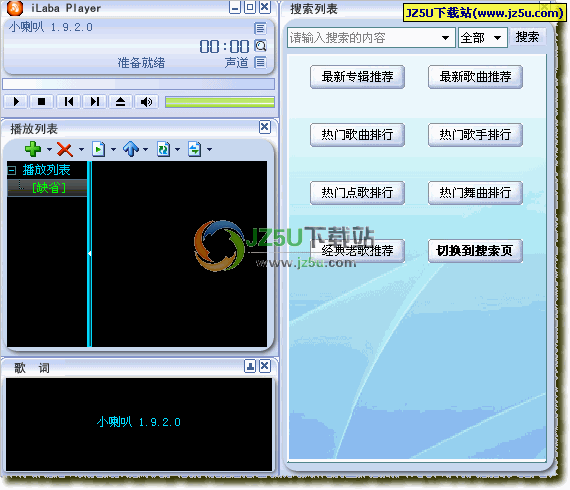570x490 pixels.
Task: Open dropdown arrow beside playlist file icon
Action: coord(113,149)
